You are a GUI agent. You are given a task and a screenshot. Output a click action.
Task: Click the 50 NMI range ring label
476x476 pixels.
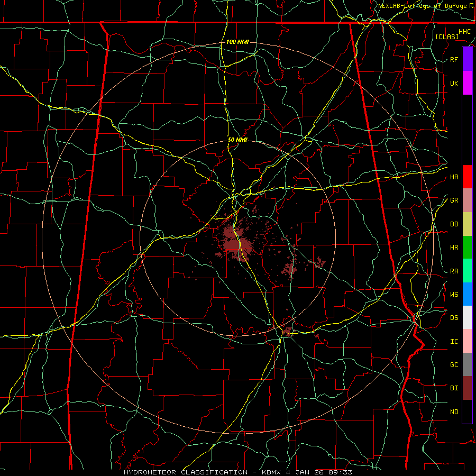237,140
